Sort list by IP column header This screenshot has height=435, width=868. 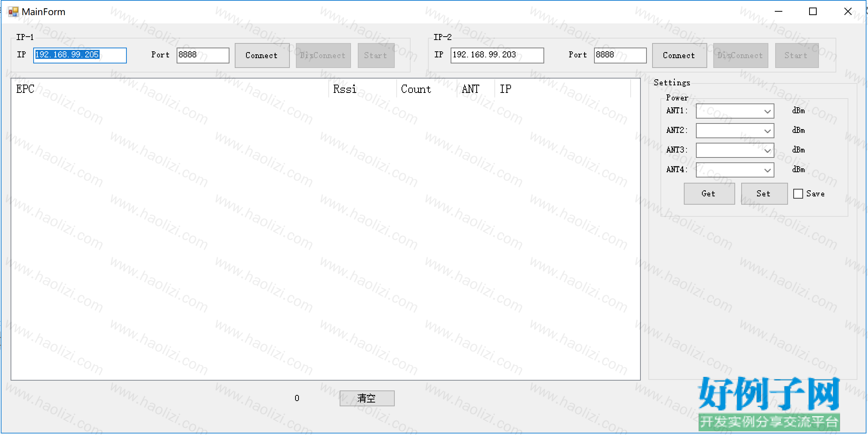[563, 89]
